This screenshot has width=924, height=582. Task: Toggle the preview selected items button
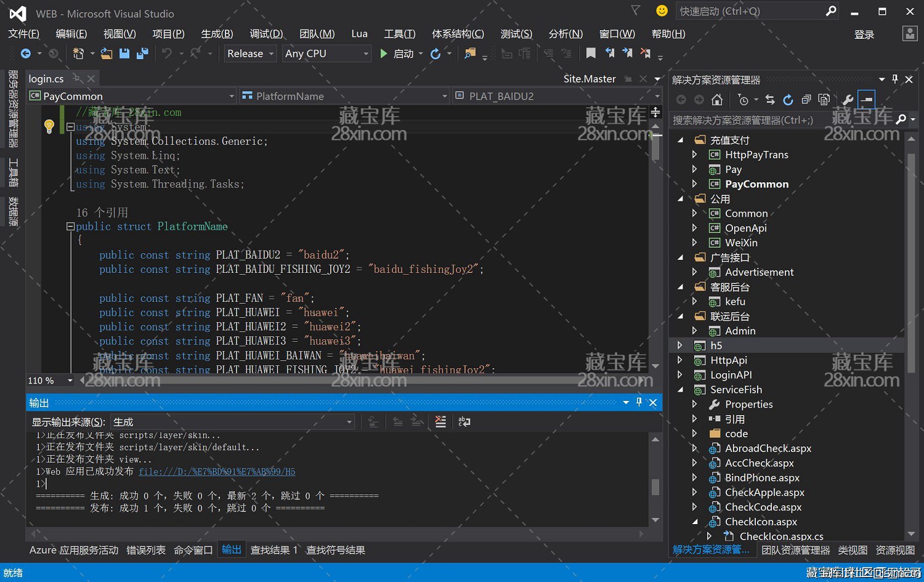click(866, 100)
